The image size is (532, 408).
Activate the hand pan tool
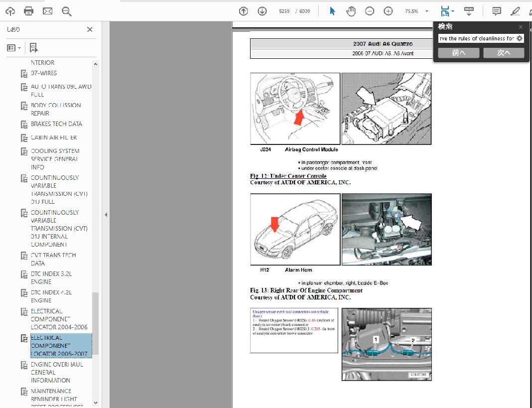351,11
